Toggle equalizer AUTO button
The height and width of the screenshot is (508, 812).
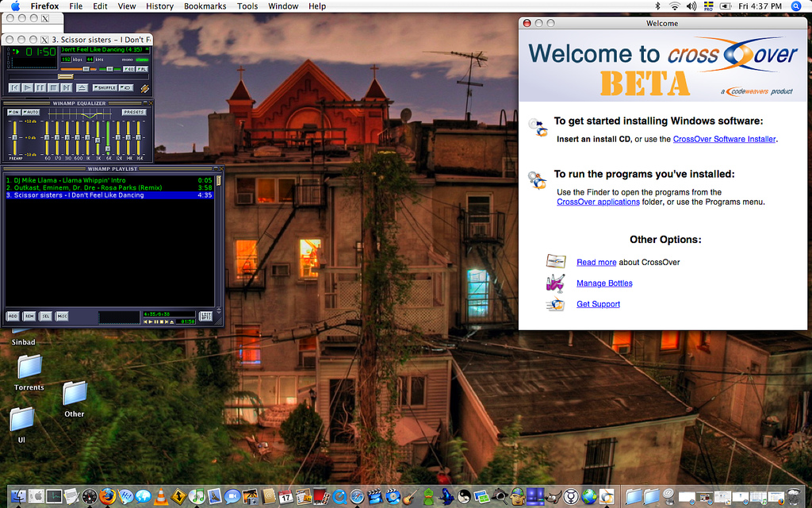(31, 112)
